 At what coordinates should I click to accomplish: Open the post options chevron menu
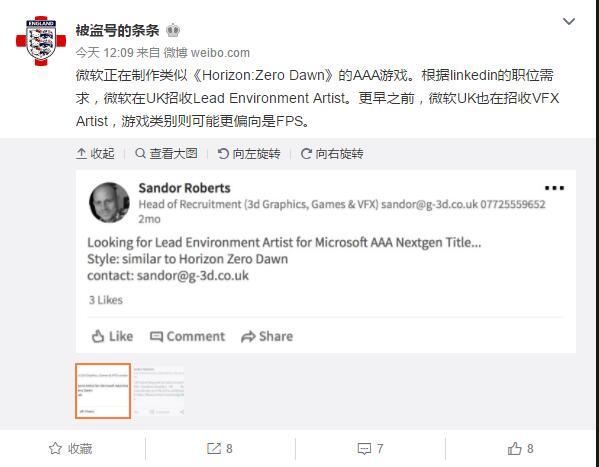coord(569,21)
